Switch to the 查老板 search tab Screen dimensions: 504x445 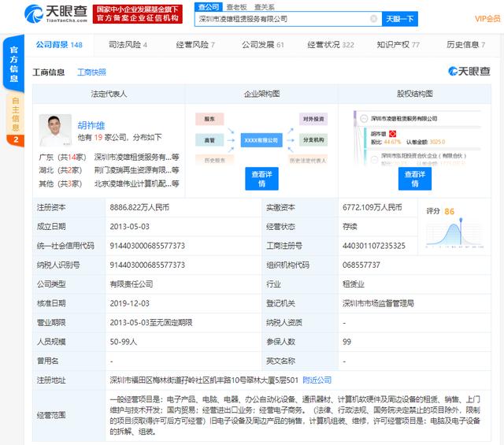[236, 7]
